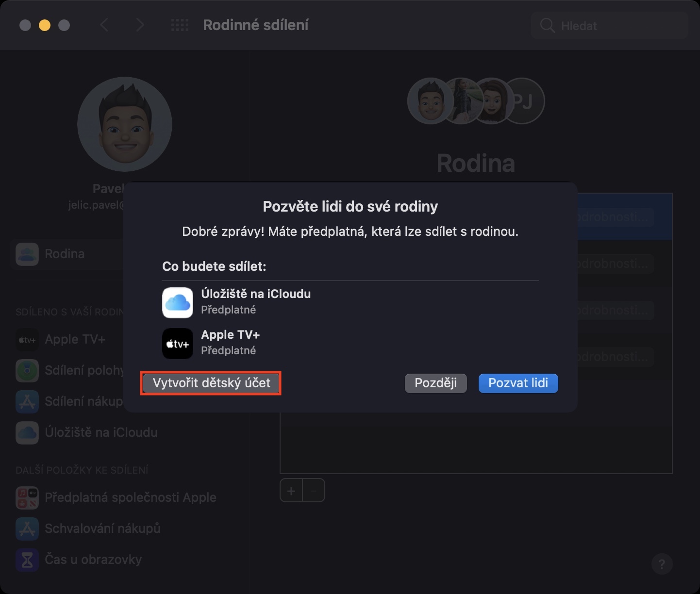700x594 pixels.
Task: Click the Později button
Action: pos(435,383)
